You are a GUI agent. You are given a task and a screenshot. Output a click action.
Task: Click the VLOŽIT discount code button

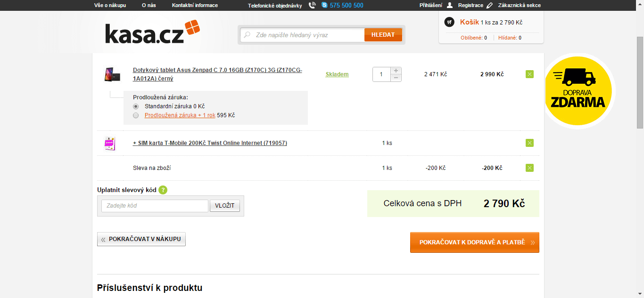(225, 206)
